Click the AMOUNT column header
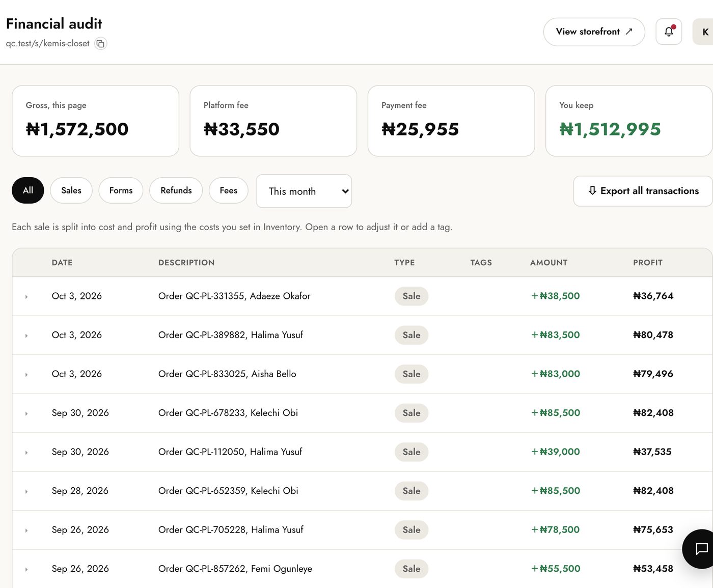This screenshot has height=588, width=713. point(549,263)
